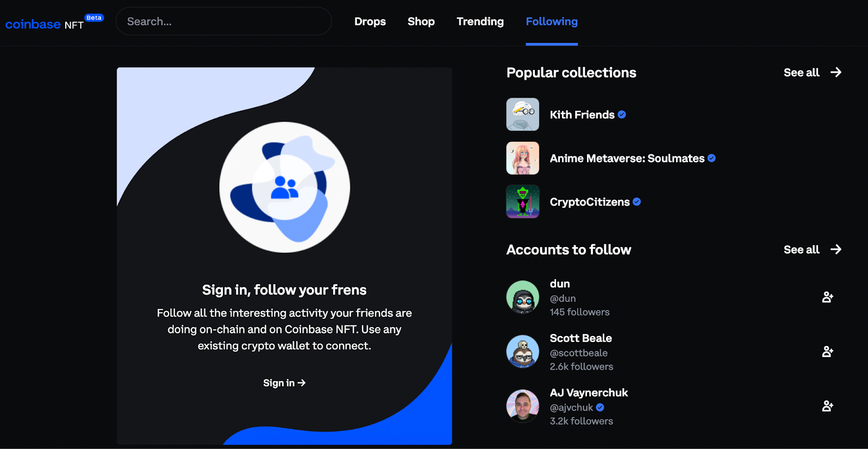
Task: Open the Drops tab
Action: click(370, 22)
